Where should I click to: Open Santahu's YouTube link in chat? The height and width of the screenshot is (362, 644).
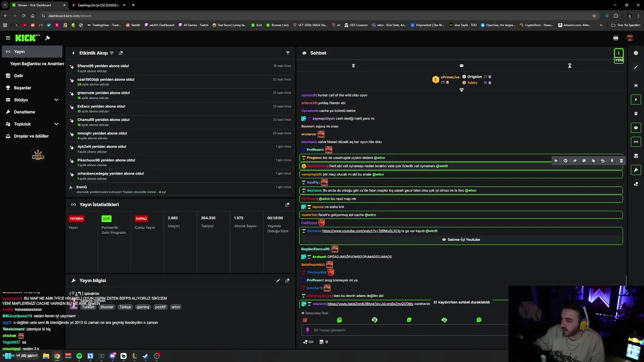(361, 231)
